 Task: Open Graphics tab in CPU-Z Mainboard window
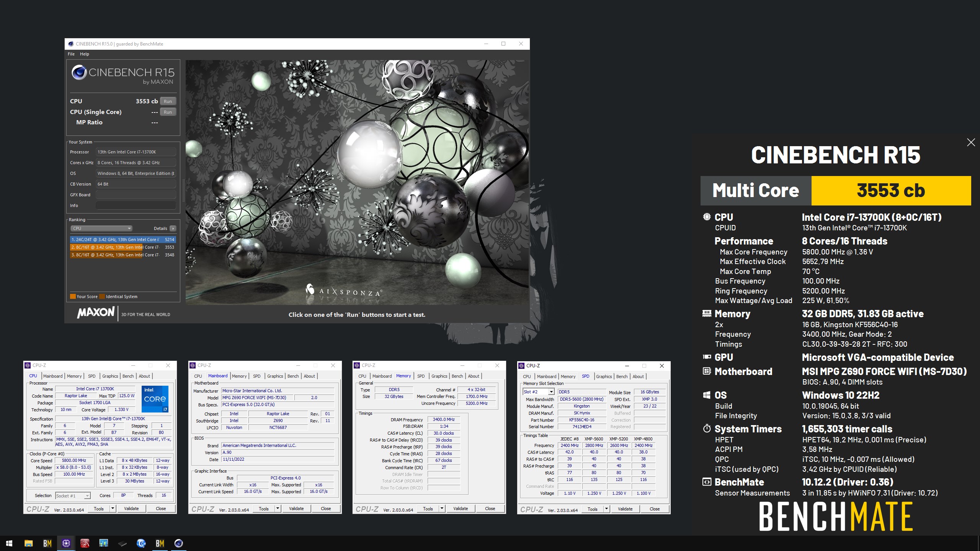click(275, 376)
